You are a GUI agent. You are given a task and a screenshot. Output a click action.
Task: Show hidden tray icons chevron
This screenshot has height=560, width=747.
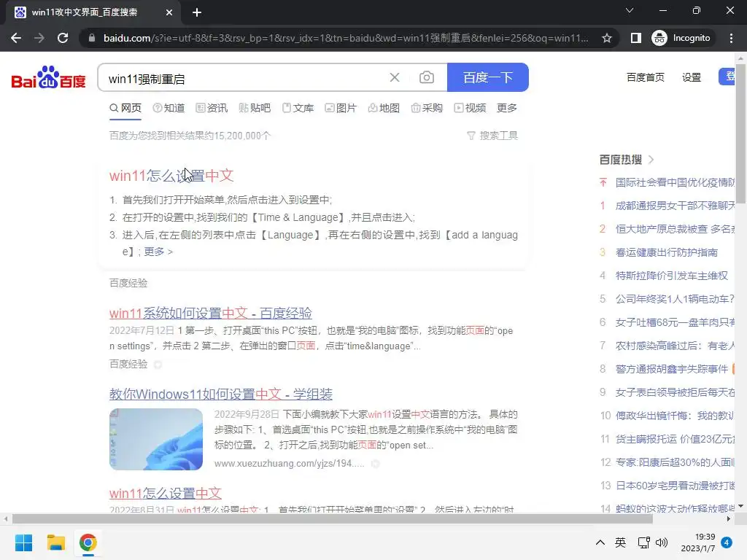600,542
